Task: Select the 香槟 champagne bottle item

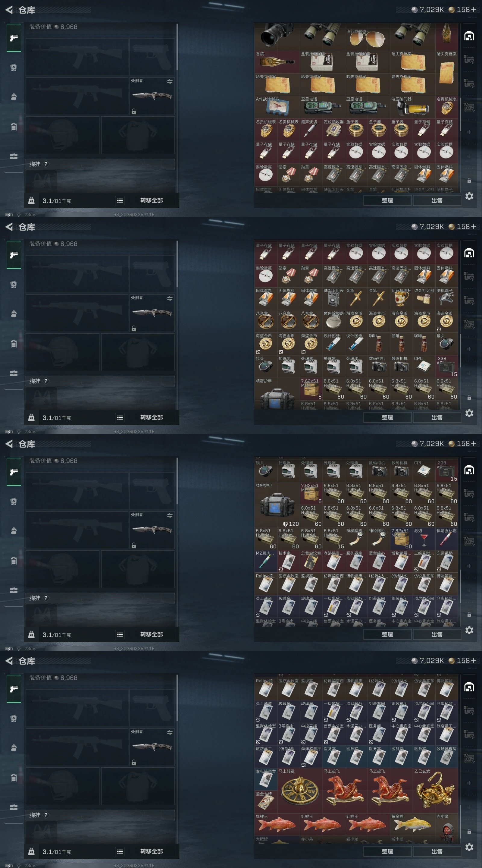Action: 277,62
